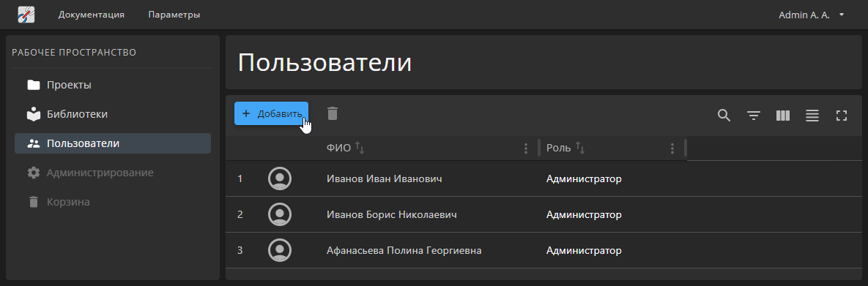Viewport: 868px width, 286px height.
Task: Open Корзина in the sidebar
Action: point(113,202)
